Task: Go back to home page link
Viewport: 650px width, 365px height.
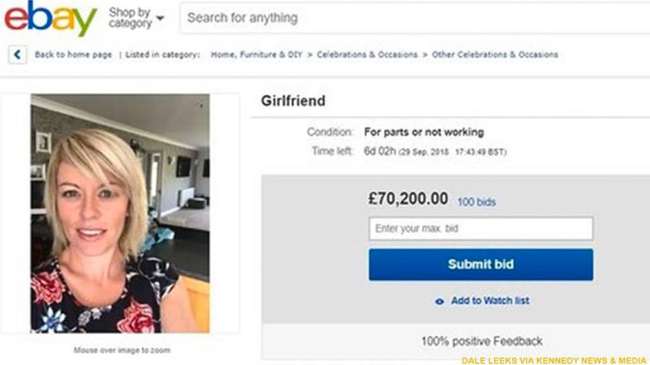Action: [73, 55]
